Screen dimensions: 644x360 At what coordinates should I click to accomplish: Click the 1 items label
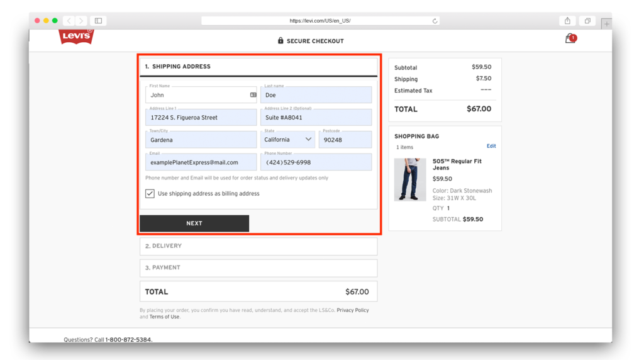(x=404, y=147)
